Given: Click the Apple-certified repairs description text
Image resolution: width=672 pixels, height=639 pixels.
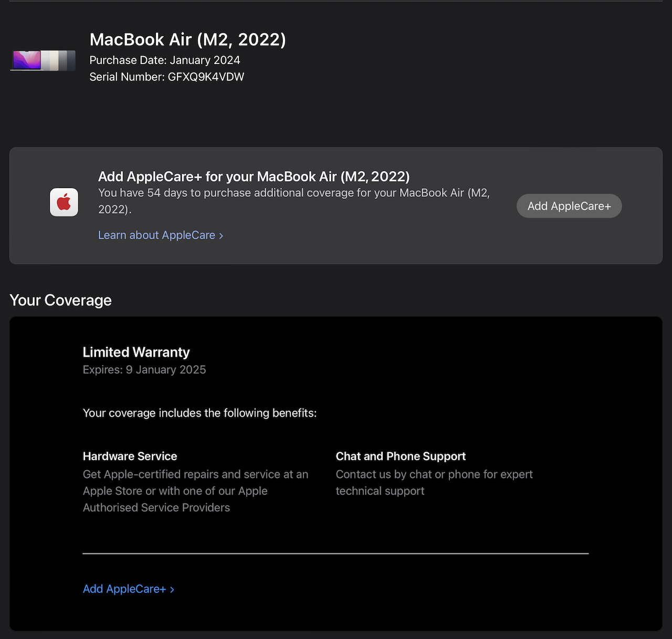Looking at the screenshot, I should point(196,491).
